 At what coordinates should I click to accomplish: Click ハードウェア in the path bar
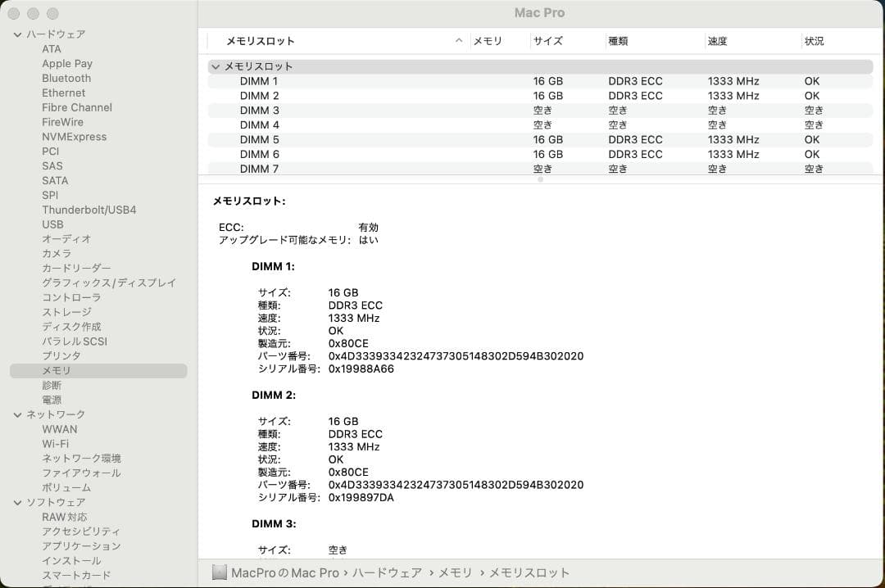point(387,572)
